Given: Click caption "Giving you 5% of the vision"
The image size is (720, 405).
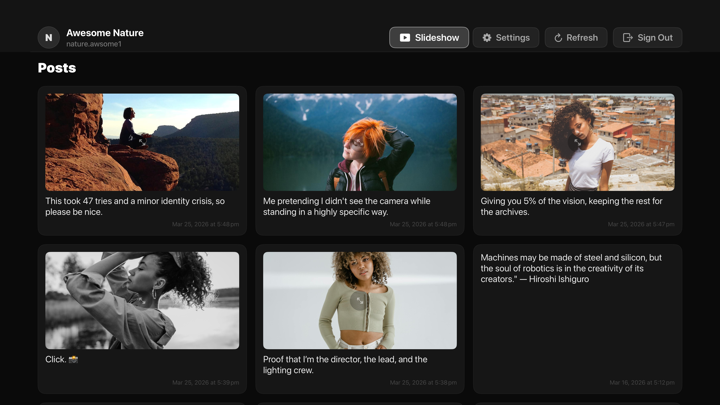Looking at the screenshot, I should pos(571,207).
